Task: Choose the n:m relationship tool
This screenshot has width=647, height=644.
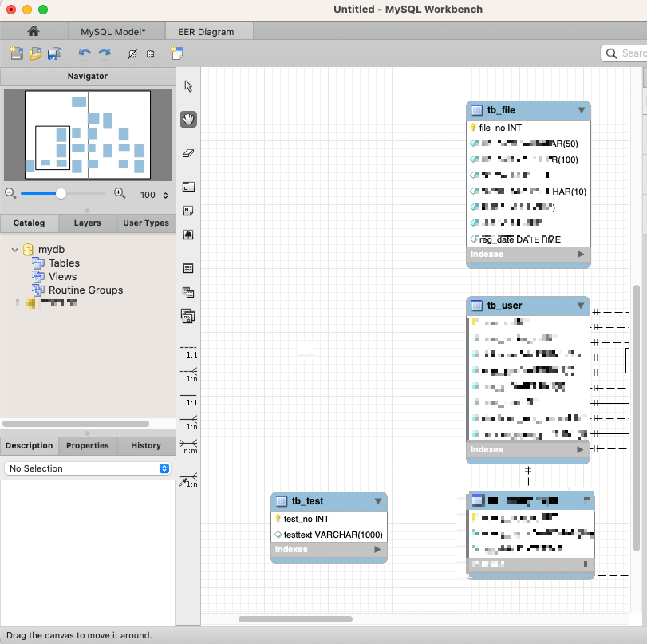Action: pos(189,447)
